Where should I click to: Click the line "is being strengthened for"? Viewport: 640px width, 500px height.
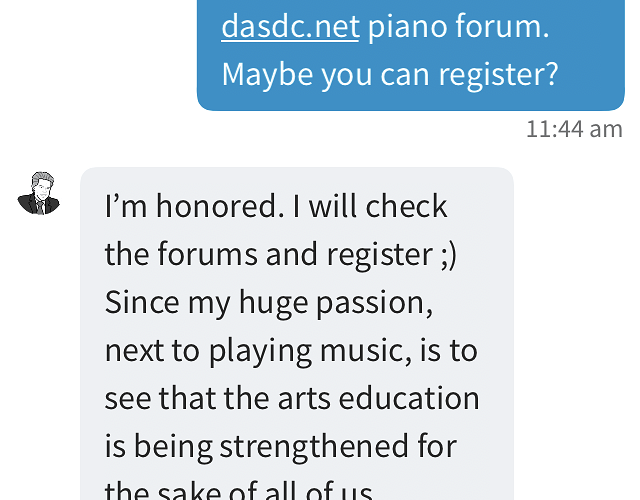point(280,447)
